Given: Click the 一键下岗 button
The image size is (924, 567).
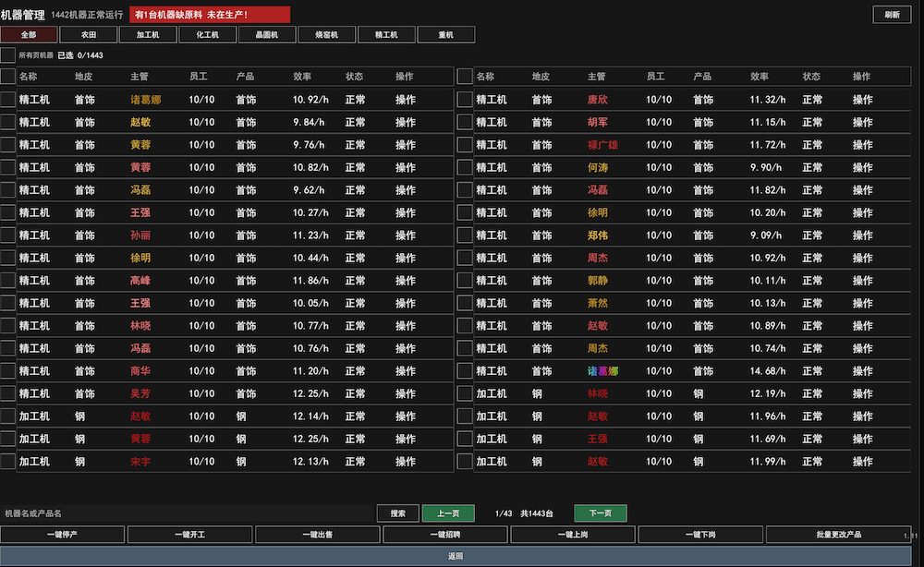Looking at the screenshot, I should point(700,535).
